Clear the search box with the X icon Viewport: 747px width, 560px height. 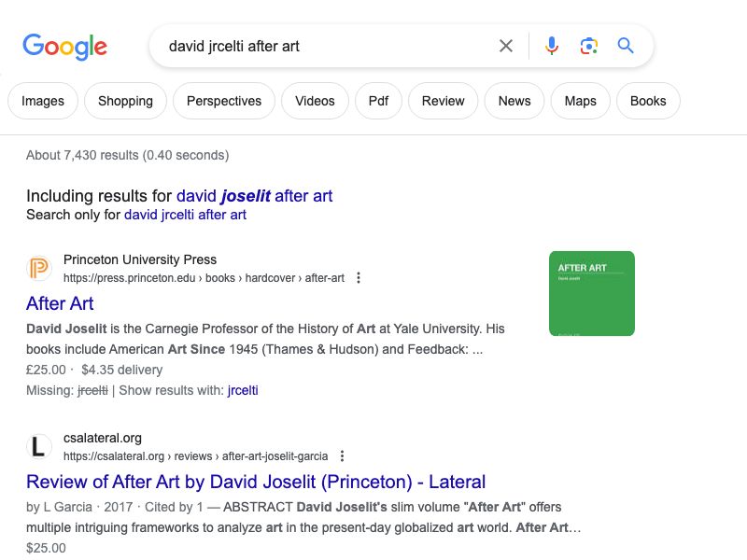506,46
